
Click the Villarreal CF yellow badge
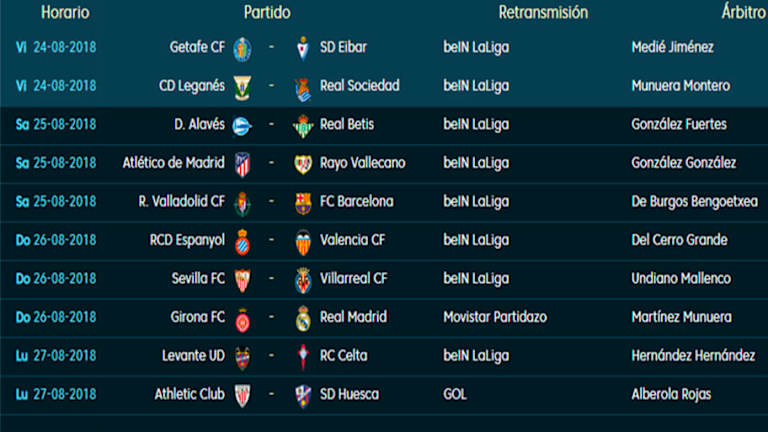(302, 280)
